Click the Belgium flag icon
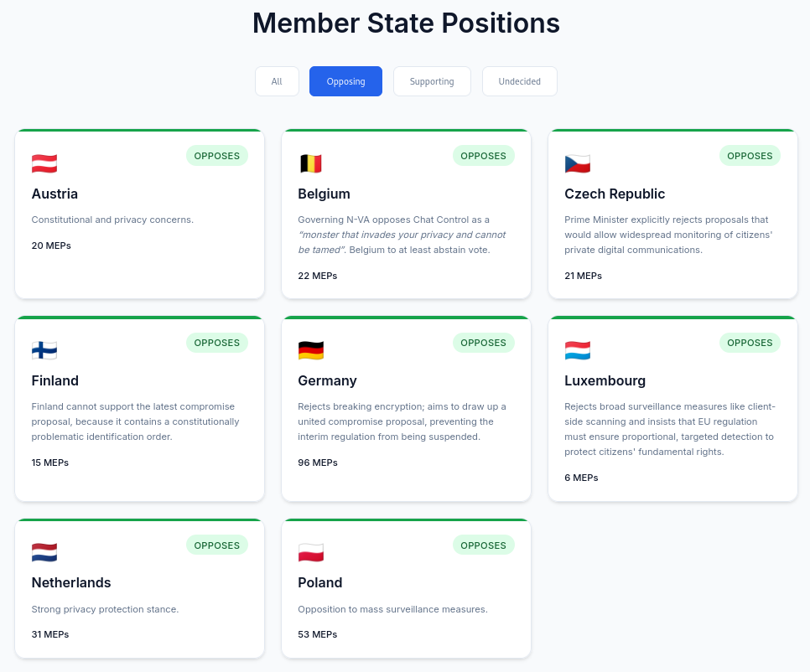This screenshot has height=672, width=810. coord(310,163)
